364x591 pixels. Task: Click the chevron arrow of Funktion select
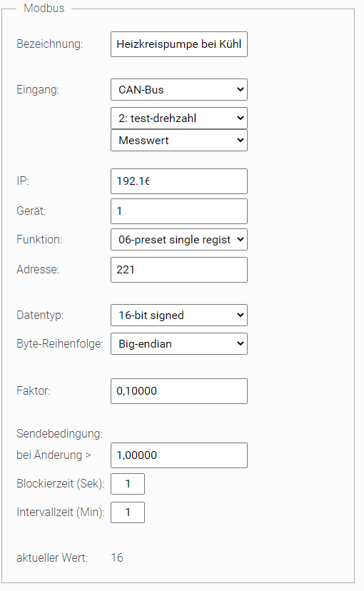pos(240,240)
